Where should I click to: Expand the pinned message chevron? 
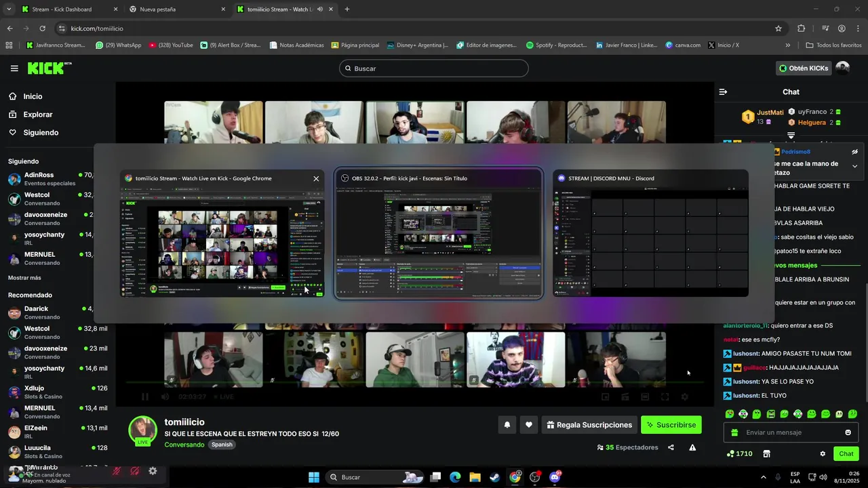click(854, 166)
